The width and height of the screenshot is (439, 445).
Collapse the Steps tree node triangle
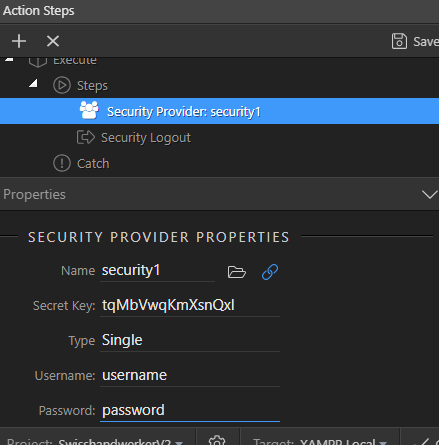pyautogui.click(x=33, y=83)
